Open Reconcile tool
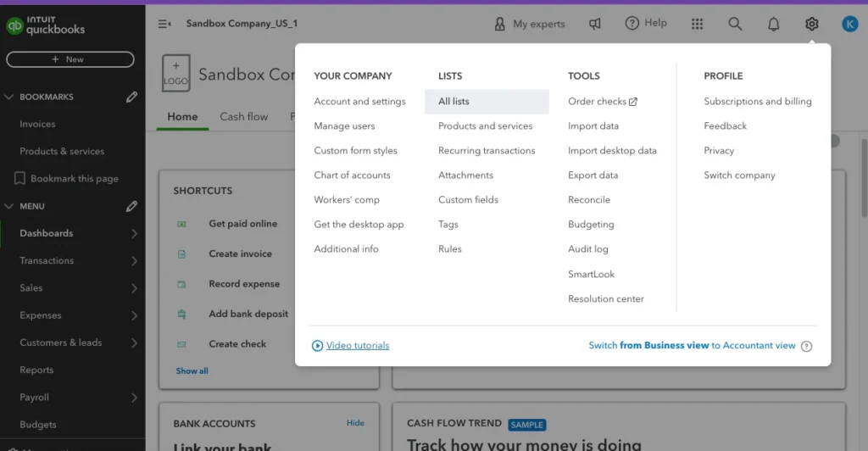 (x=589, y=200)
